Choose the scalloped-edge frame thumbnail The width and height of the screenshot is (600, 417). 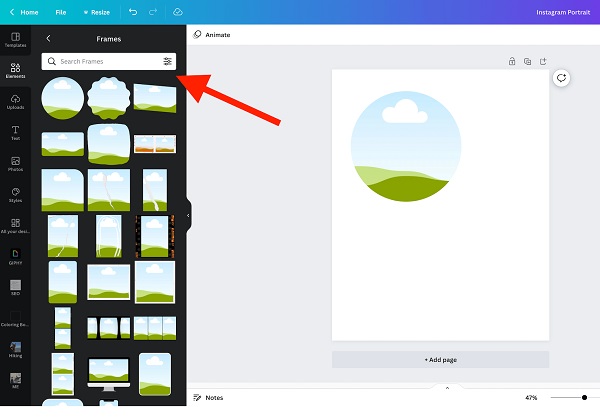tap(109, 98)
